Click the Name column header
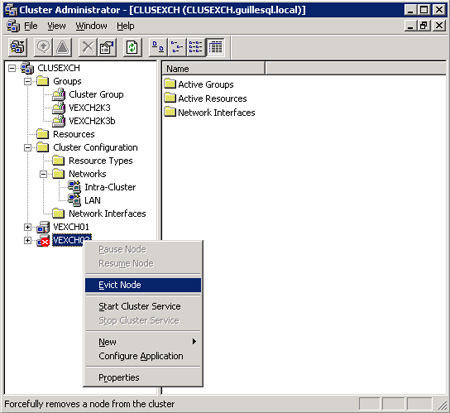The width and height of the screenshot is (450, 413). pyautogui.click(x=213, y=69)
